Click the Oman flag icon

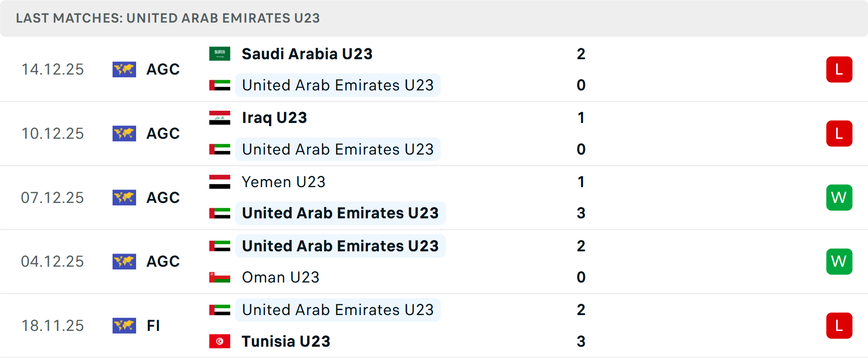220,277
